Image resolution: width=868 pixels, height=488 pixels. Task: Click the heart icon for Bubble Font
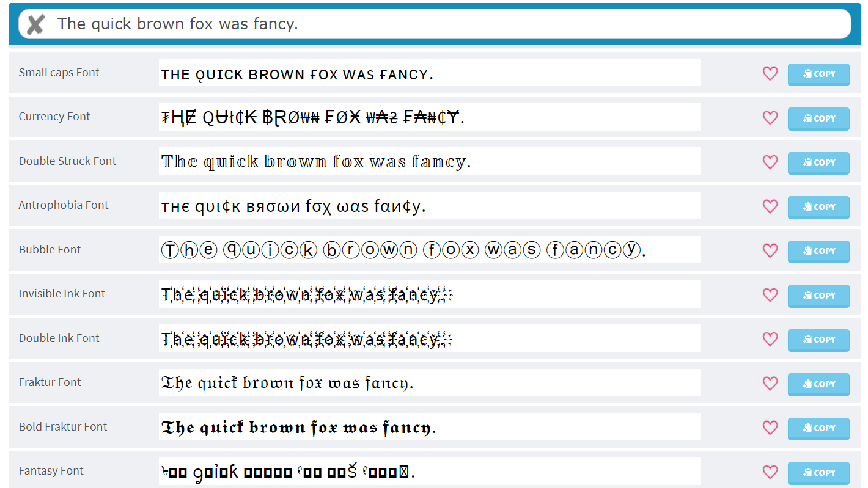point(770,250)
